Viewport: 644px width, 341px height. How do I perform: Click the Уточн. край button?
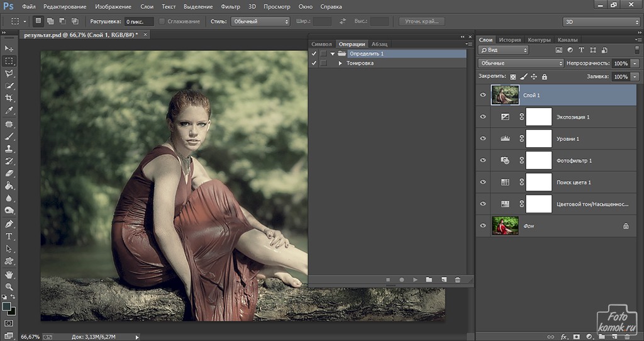point(422,21)
